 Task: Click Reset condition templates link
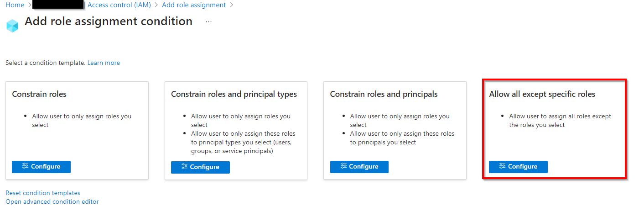coord(43,193)
